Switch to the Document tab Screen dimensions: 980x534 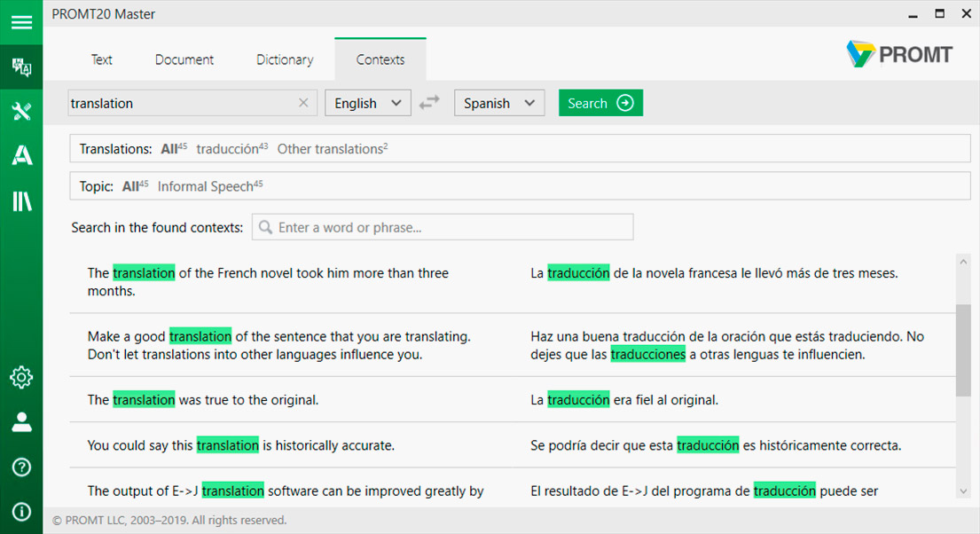point(184,59)
